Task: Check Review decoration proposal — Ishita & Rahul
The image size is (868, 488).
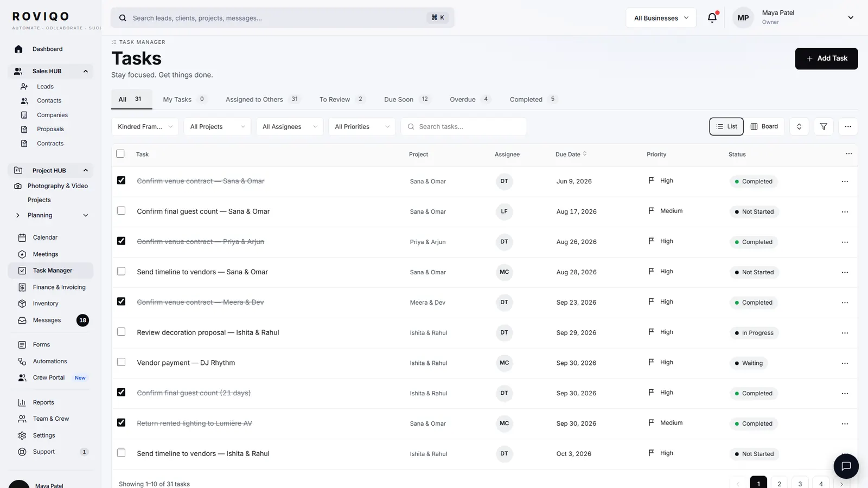Action: 121,332
